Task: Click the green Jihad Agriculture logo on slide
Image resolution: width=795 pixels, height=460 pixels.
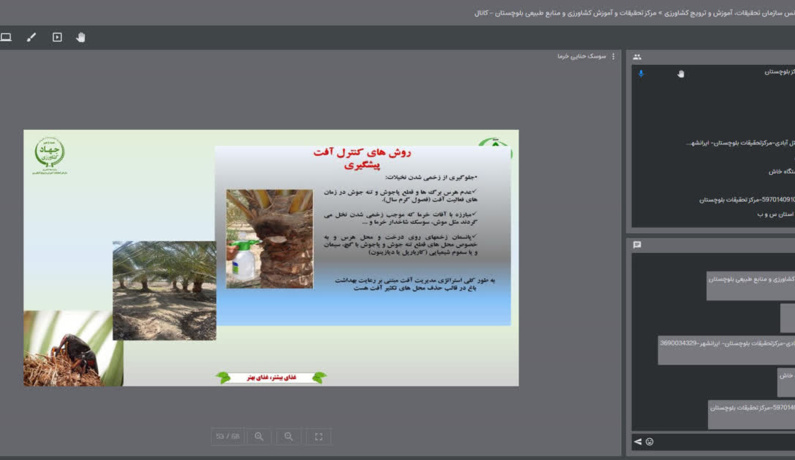Action: (50, 155)
